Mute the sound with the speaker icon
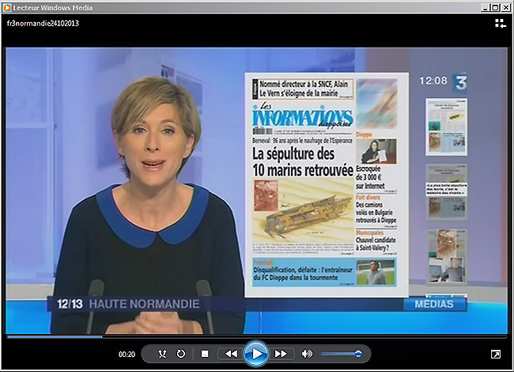514x372 pixels. click(x=307, y=354)
